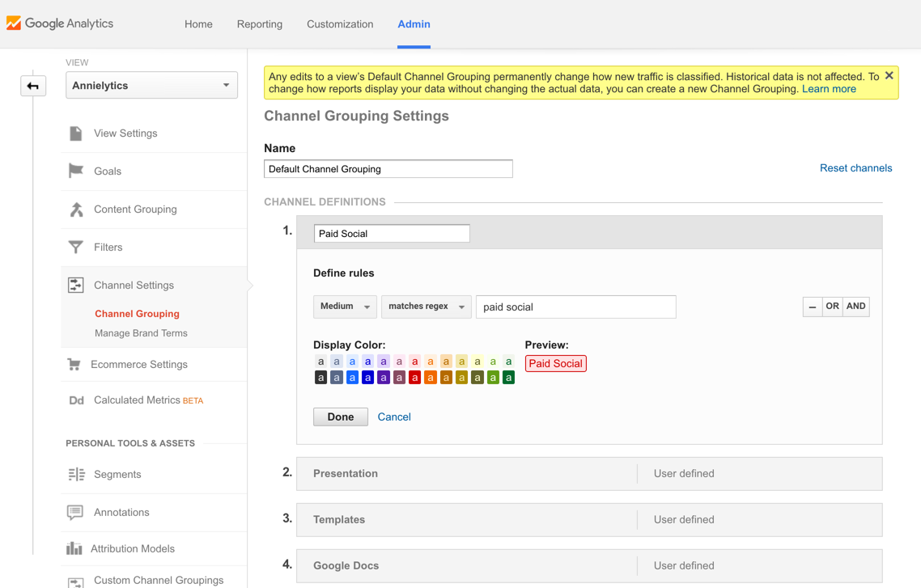The width and height of the screenshot is (921, 588).
Task: Open the Annielytics view dropdown
Action: [151, 86]
